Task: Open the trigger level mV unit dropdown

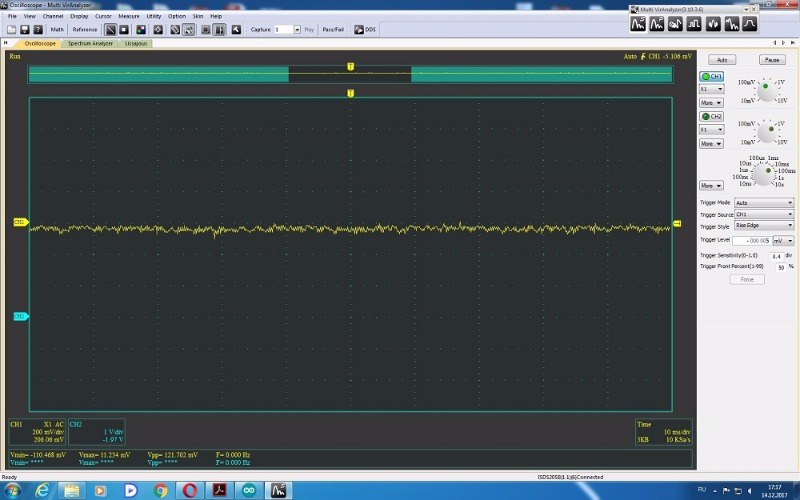Action: click(783, 240)
